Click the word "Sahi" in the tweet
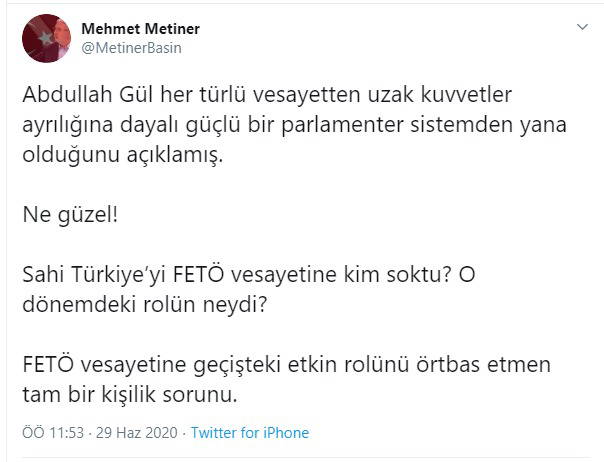This screenshot has height=462, width=604. click(45, 277)
